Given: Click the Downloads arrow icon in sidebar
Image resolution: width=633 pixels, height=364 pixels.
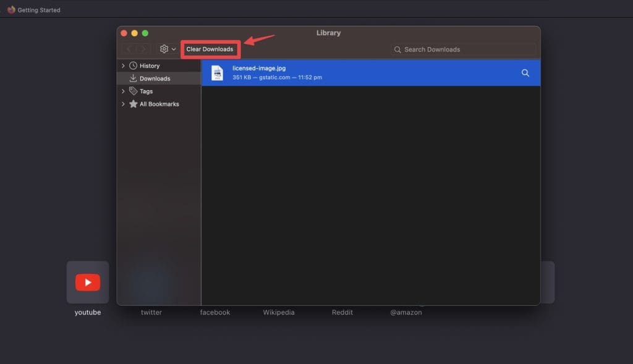Looking at the screenshot, I should click(x=133, y=78).
